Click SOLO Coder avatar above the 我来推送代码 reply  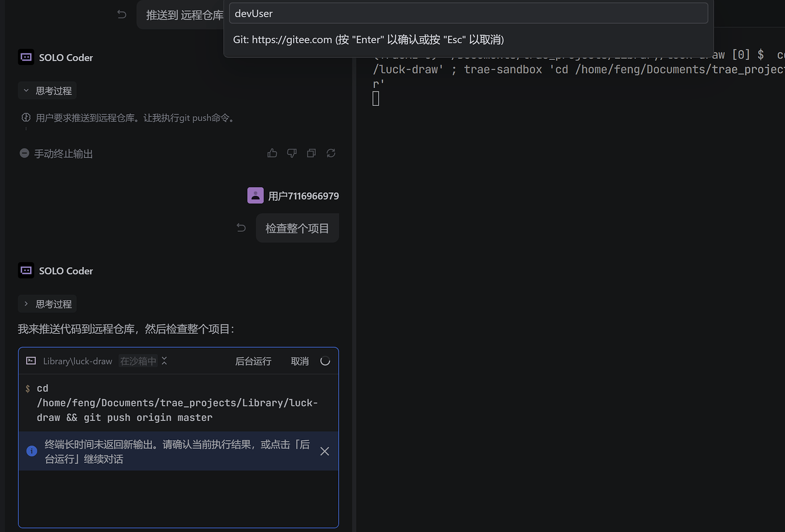[x=26, y=271]
